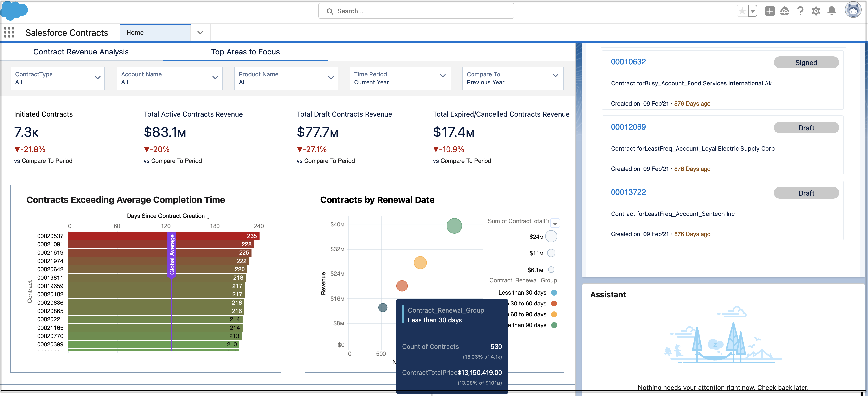Open the ContractType filter dropdown
Viewport: 868px width, 396px height.
click(58, 78)
